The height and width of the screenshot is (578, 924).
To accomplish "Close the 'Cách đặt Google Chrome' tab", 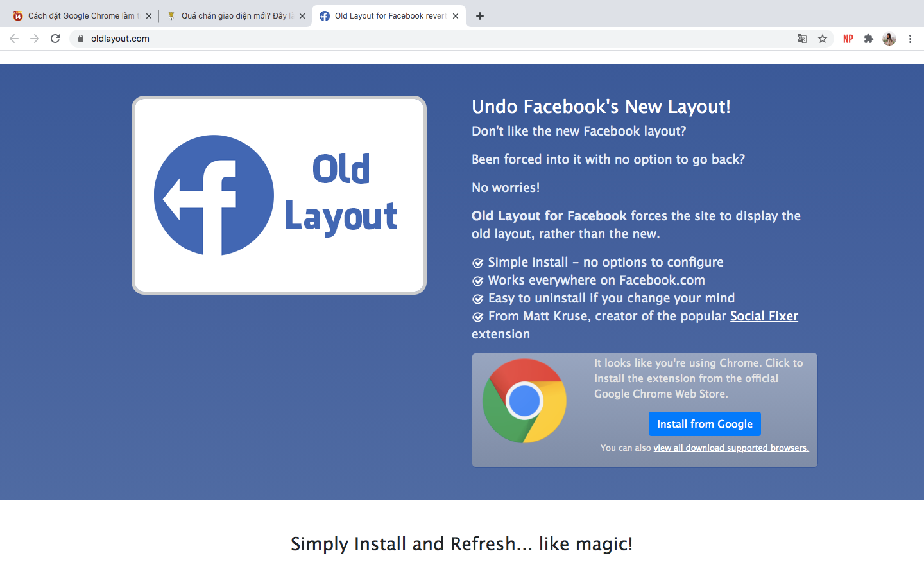I will pos(149,16).
